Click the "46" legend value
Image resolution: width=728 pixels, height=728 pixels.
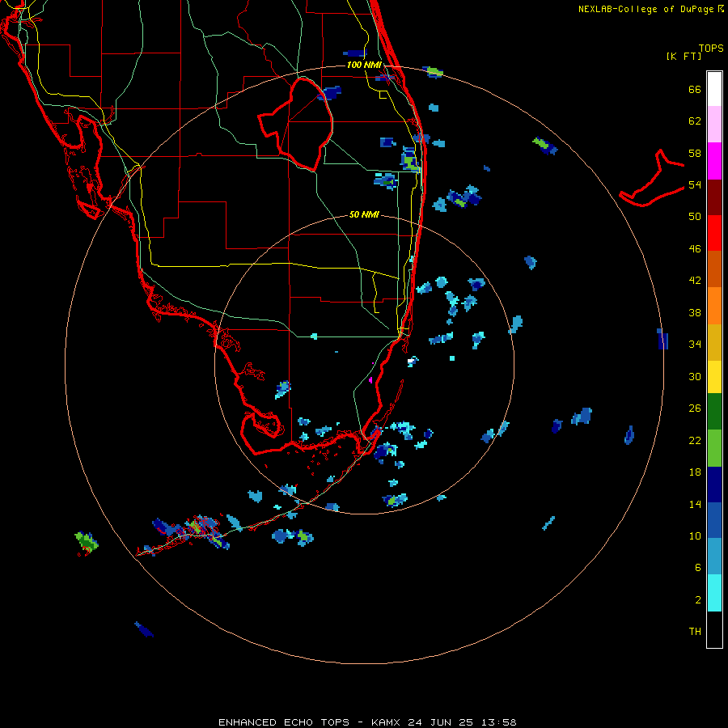tap(695, 249)
